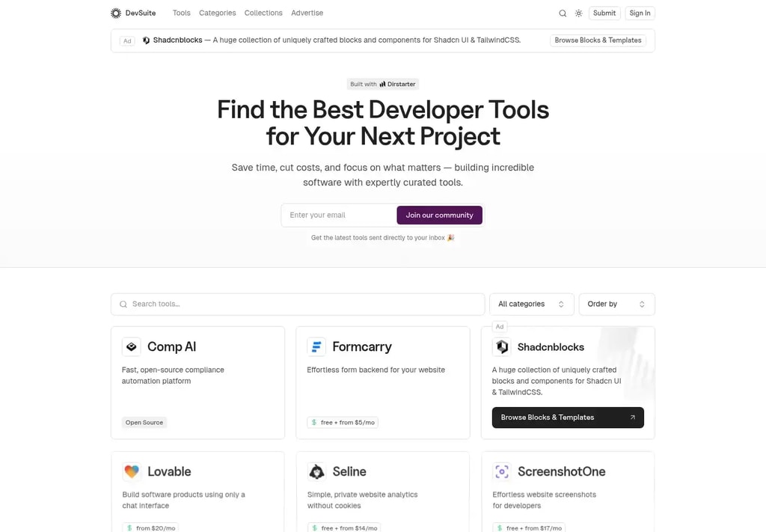The image size is (766, 532).
Task: Open the Seline card title
Action: (x=349, y=471)
